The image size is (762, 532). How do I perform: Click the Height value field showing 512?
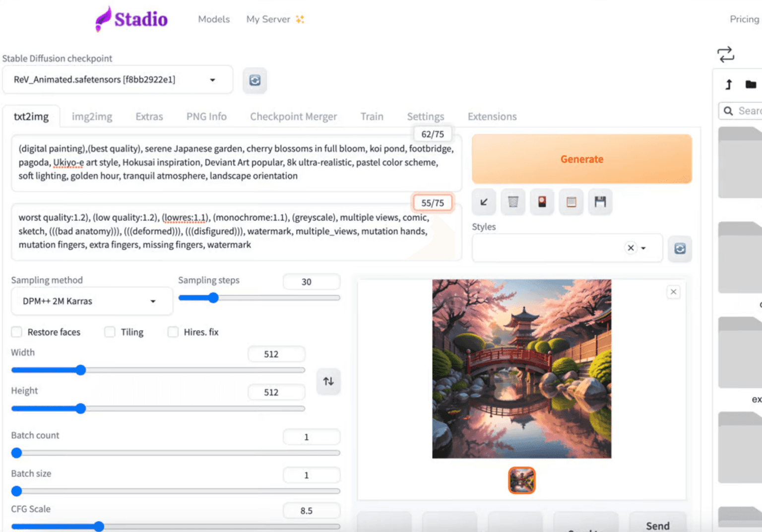pyautogui.click(x=276, y=393)
